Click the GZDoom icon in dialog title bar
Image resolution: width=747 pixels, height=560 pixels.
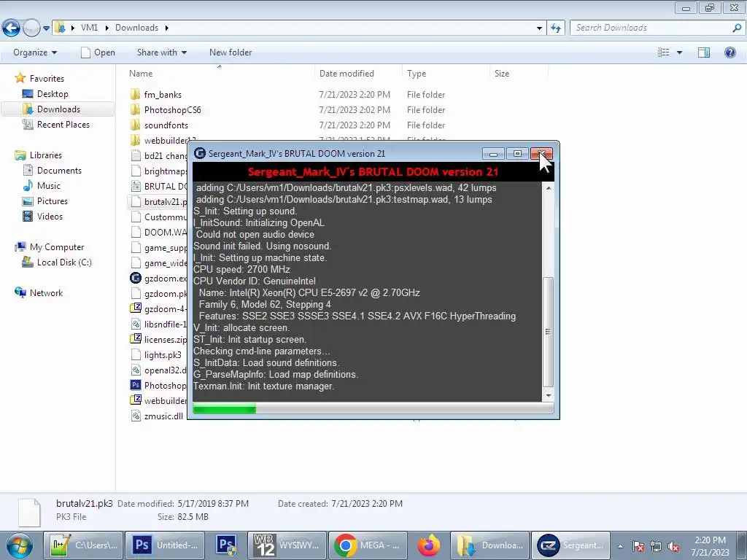pos(200,153)
